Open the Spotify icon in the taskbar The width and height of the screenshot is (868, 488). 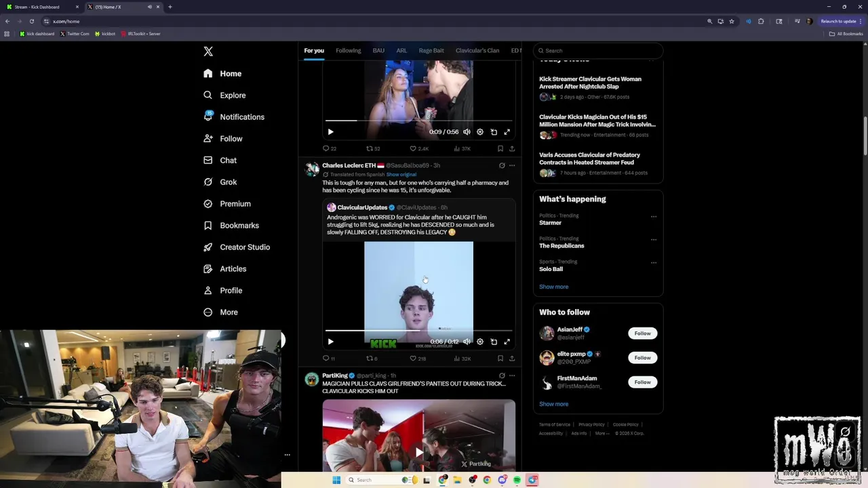click(517, 480)
